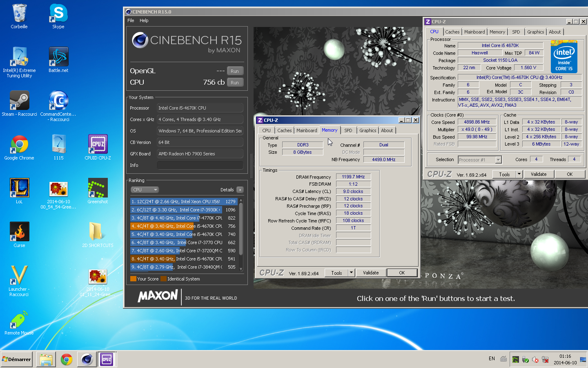The width and height of the screenshot is (588, 368).
Task: Click Validate in front CPU-Z window
Action: tap(371, 273)
